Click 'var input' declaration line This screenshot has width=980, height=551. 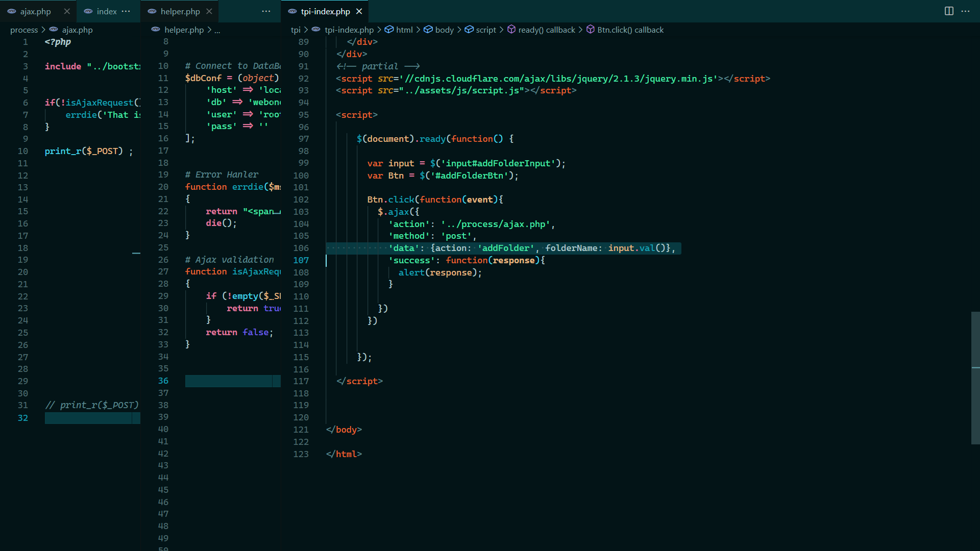click(x=467, y=163)
